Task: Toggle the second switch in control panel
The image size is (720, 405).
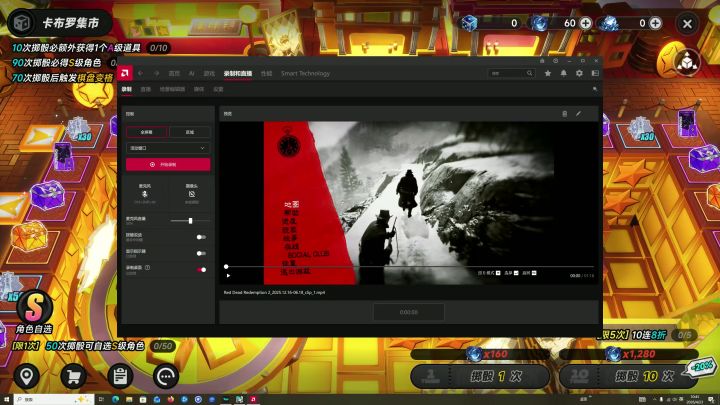Action: click(x=201, y=253)
